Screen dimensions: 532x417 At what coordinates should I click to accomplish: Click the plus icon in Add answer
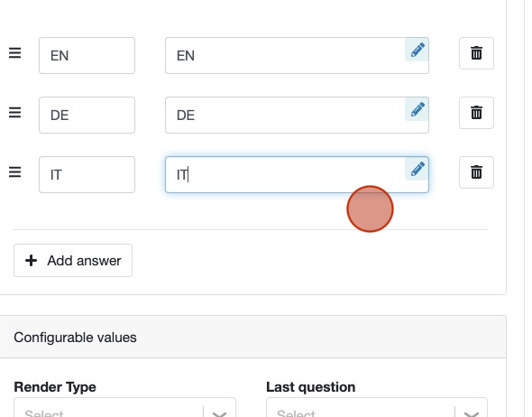tap(31, 261)
